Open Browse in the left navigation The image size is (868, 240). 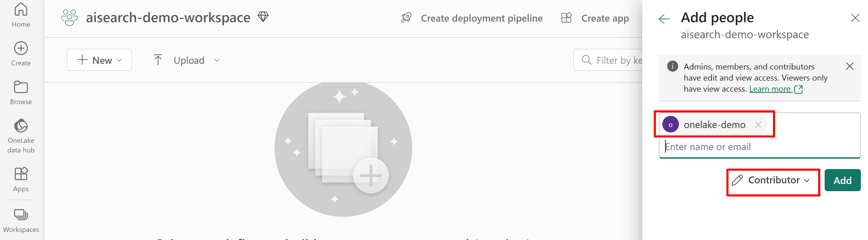[21, 93]
